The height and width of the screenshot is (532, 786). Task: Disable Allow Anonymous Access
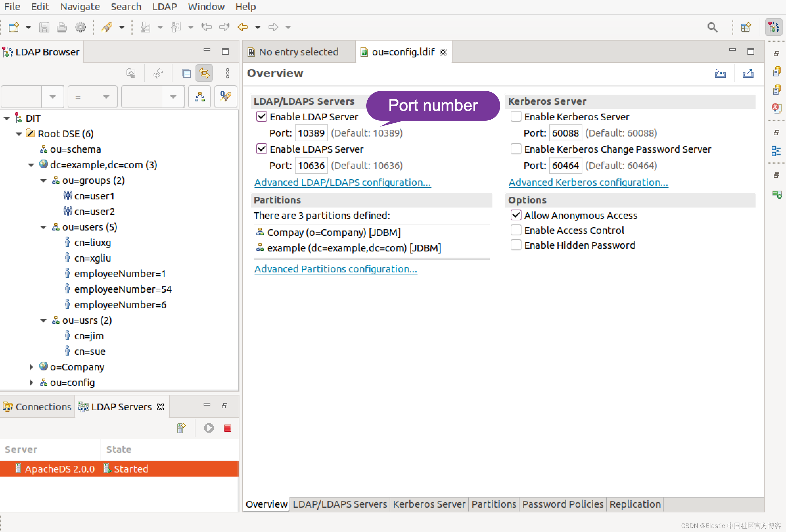[x=516, y=215]
